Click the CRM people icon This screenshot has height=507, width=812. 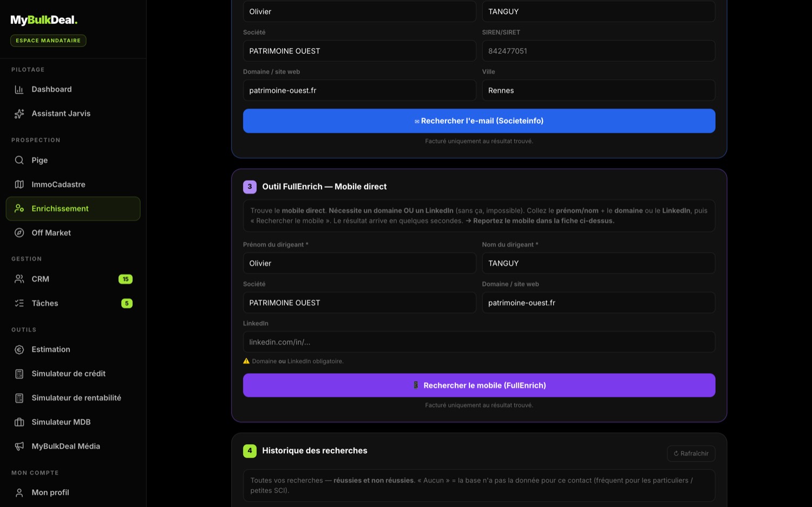click(19, 279)
